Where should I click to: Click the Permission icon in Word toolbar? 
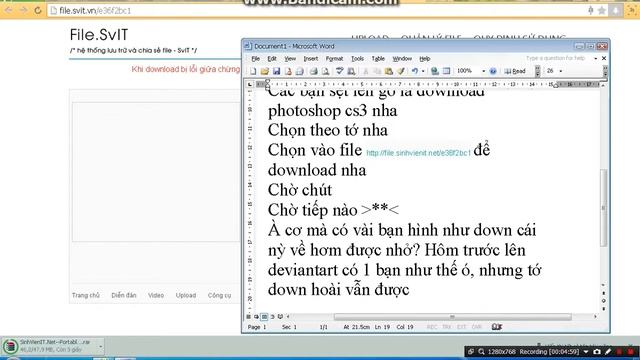click(x=288, y=71)
